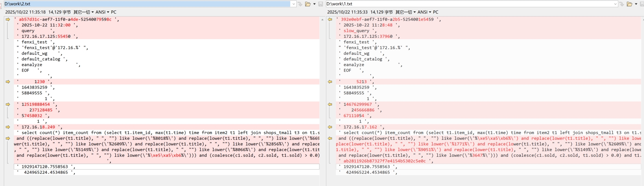The width and height of the screenshot is (644, 186).
Task: Expand the left file path history dropdown
Action: point(293,4)
